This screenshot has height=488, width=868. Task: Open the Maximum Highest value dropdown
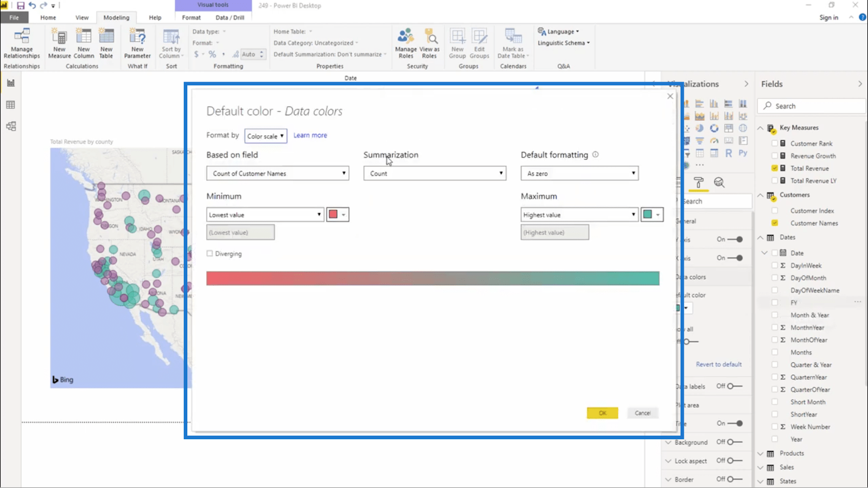579,215
